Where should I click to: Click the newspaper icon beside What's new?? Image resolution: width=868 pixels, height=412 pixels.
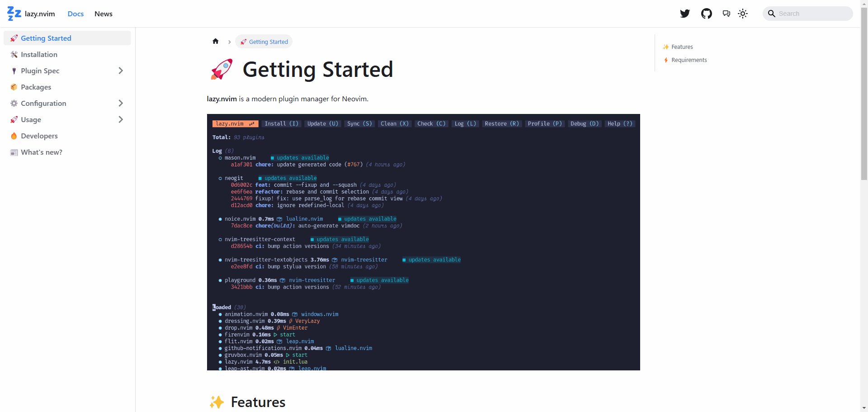click(14, 152)
